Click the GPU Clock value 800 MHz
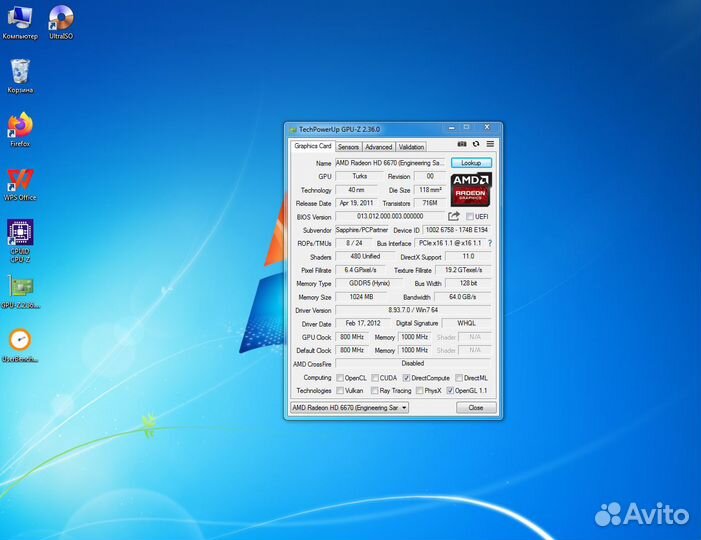The height and width of the screenshot is (540, 701). (x=352, y=337)
